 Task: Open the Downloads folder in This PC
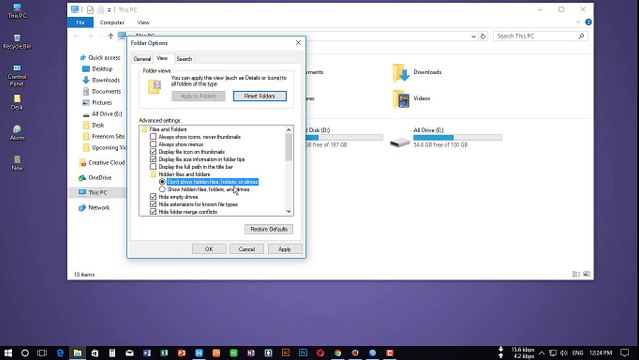coord(416,72)
